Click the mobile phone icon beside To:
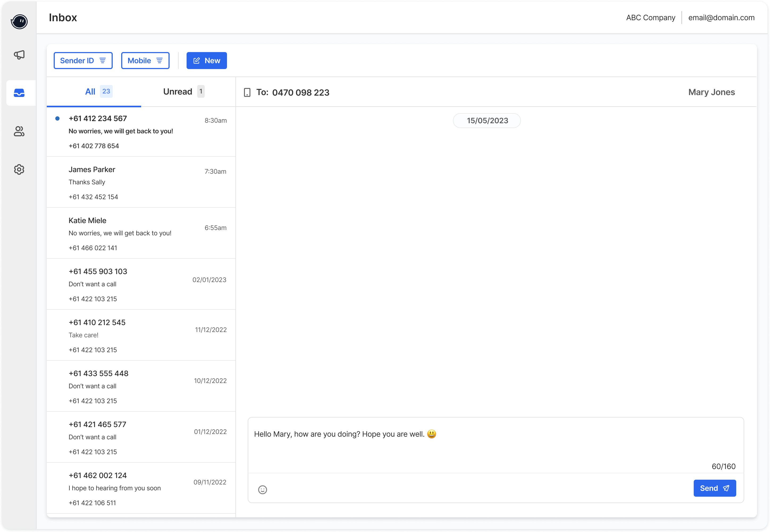The width and height of the screenshot is (770, 532). click(x=247, y=92)
